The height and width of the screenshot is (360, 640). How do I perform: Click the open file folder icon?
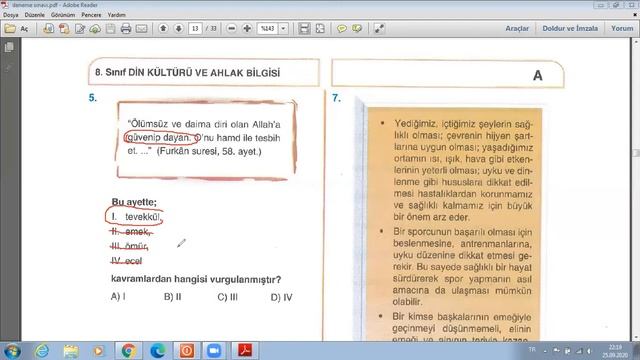(x=10, y=29)
